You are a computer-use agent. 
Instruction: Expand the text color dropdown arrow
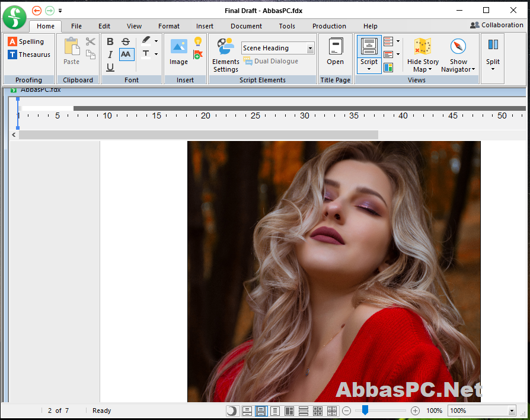pyautogui.click(x=156, y=54)
